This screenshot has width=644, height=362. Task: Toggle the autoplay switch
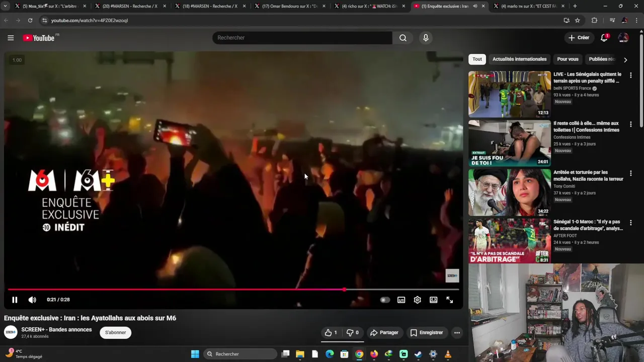[x=384, y=300]
